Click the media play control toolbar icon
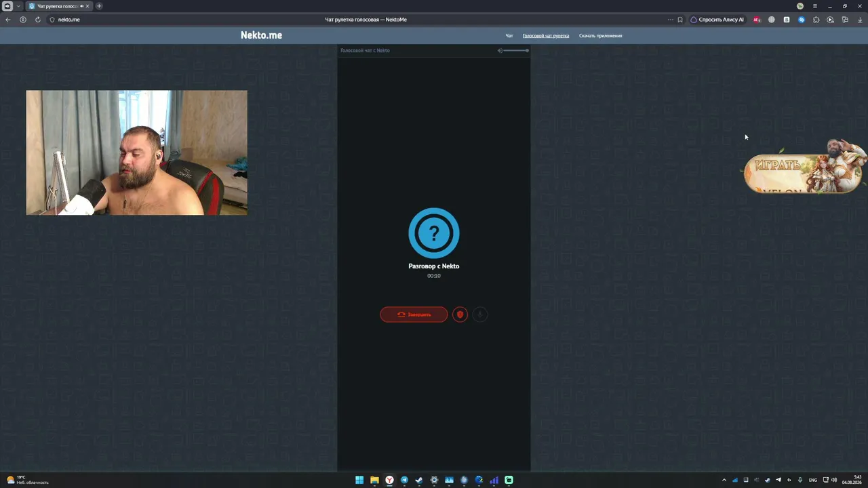Viewport: 868px width, 488px height. pyautogui.click(x=831, y=20)
